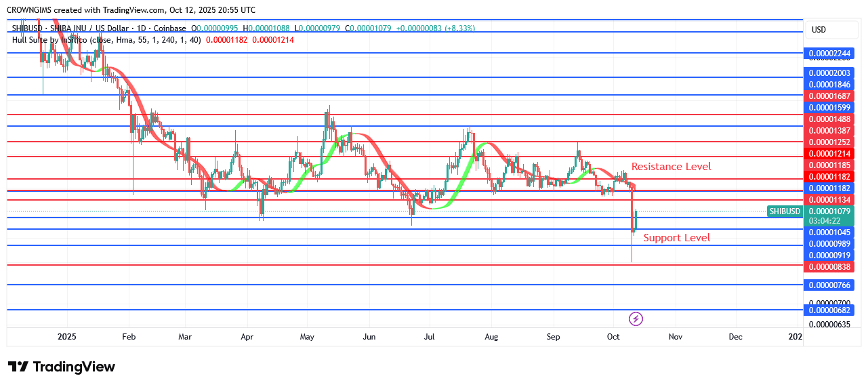The width and height of the screenshot is (868, 387).
Task: Select the 0.00001214 bright red price label
Action: [829, 154]
